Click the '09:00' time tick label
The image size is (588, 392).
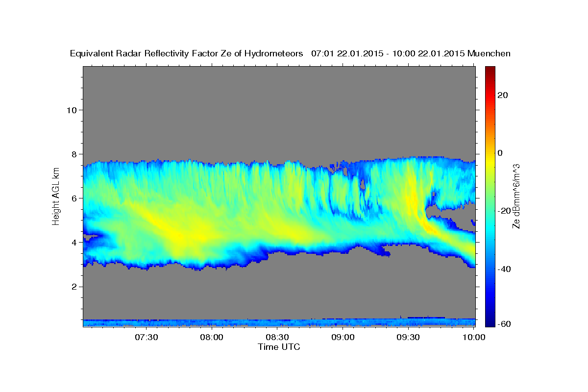point(343,337)
